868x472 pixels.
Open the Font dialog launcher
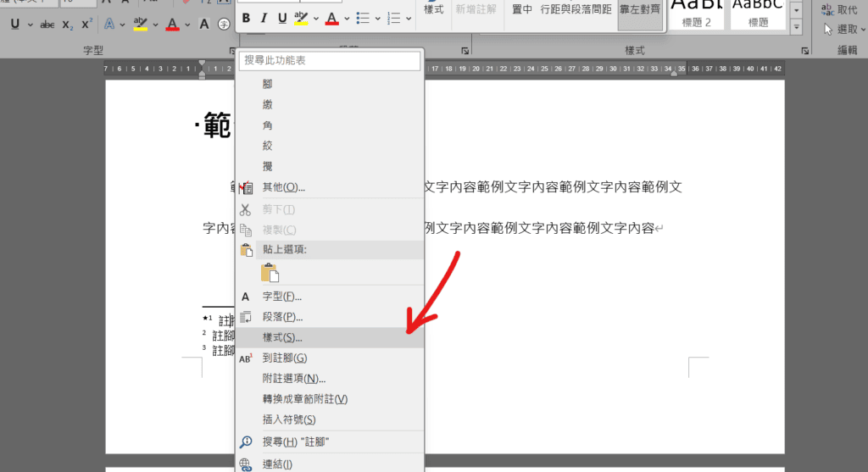click(232, 51)
